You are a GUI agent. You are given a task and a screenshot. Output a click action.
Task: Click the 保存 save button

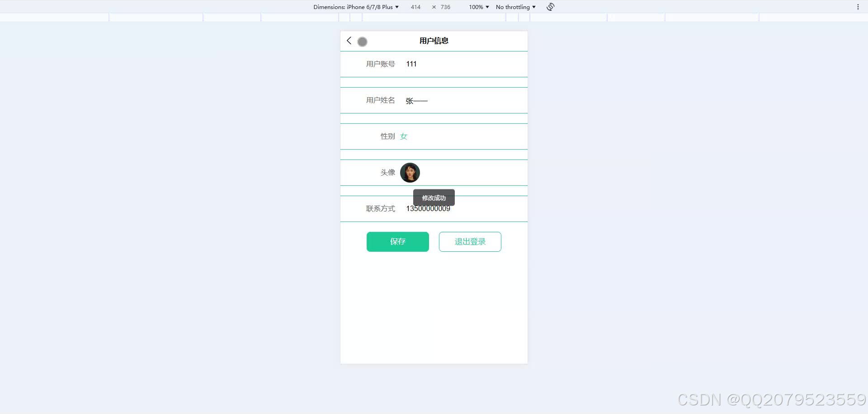397,241
